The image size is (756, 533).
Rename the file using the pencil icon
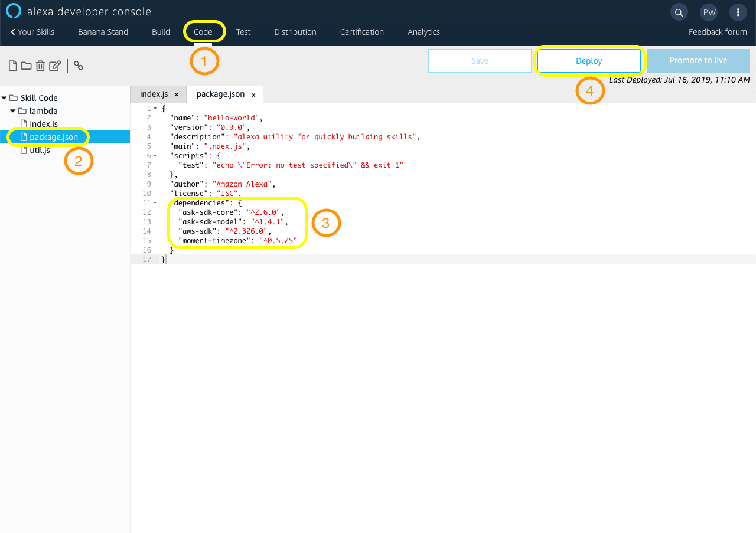coord(54,66)
